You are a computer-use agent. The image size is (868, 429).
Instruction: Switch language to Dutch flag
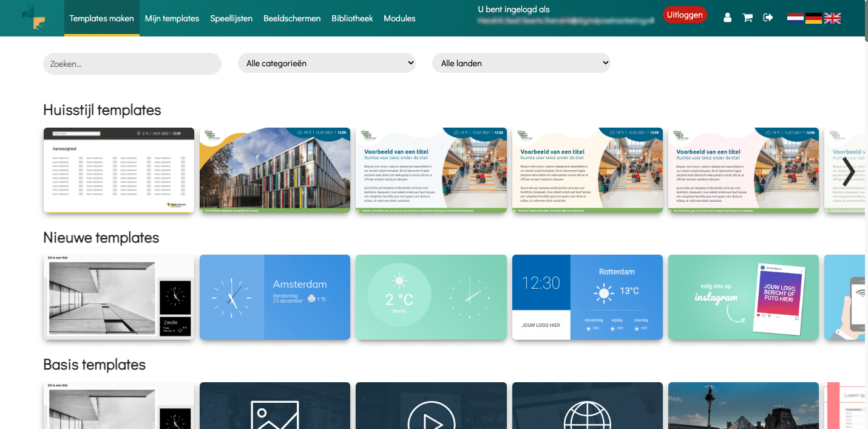(x=795, y=18)
